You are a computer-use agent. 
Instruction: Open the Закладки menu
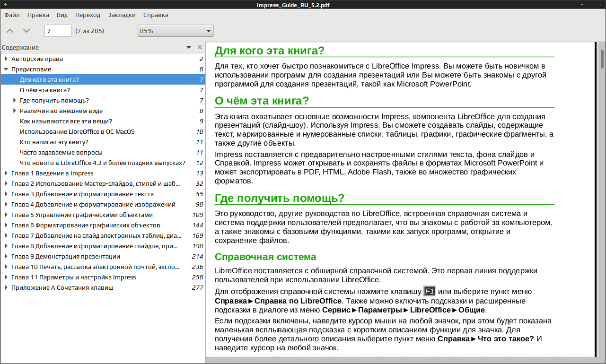[122, 15]
